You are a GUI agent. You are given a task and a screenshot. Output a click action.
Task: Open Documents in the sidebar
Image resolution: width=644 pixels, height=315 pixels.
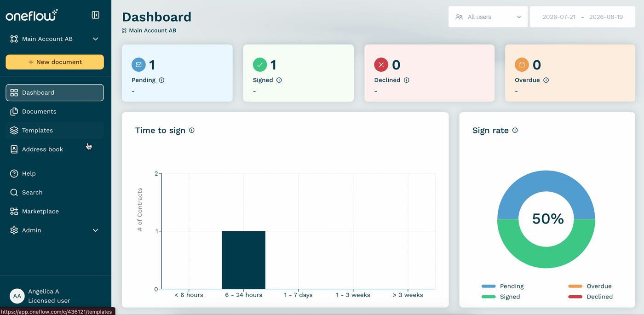(55, 111)
